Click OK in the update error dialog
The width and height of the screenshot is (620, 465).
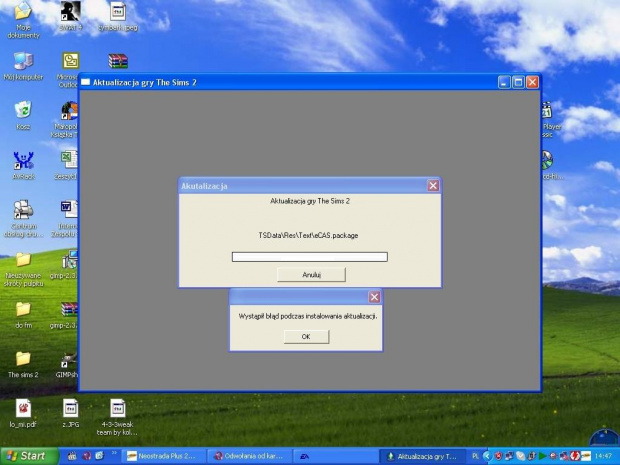pos(306,336)
